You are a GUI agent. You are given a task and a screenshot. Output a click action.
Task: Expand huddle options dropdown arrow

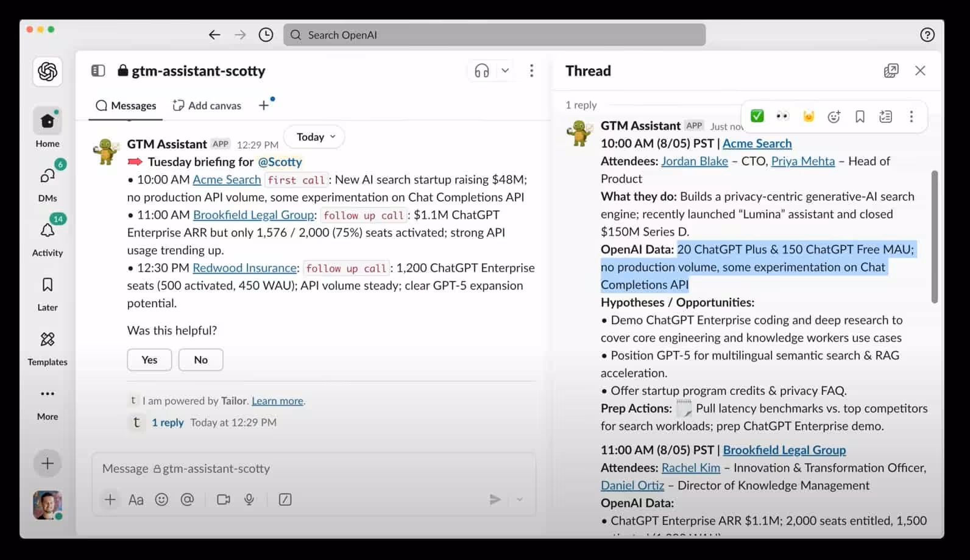pos(505,71)
